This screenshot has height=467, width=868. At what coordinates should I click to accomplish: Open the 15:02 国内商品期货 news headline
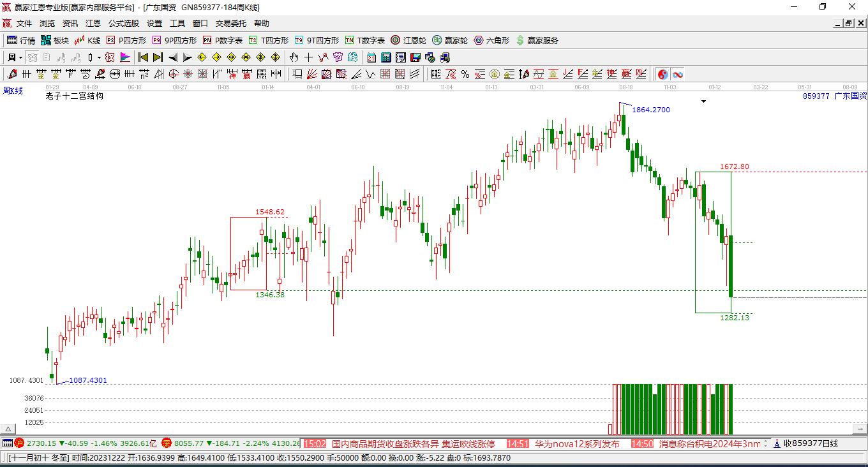(x=400, y=443)
